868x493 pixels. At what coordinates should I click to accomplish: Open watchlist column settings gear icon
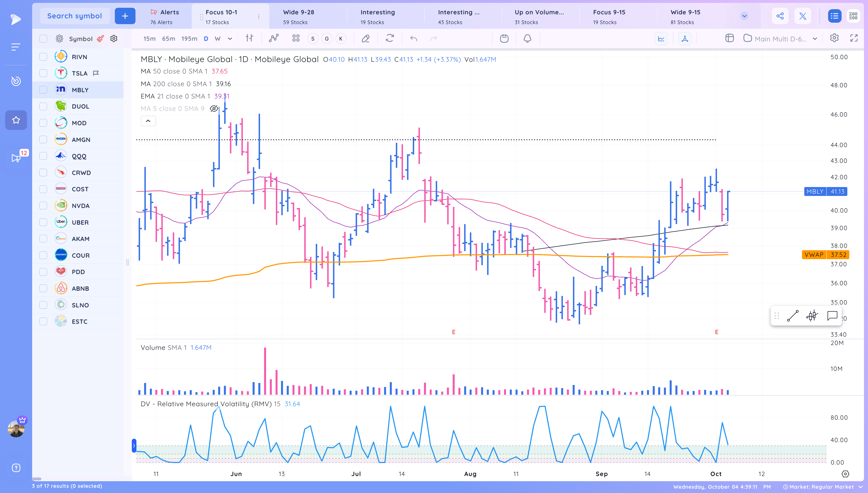point(114,38)
